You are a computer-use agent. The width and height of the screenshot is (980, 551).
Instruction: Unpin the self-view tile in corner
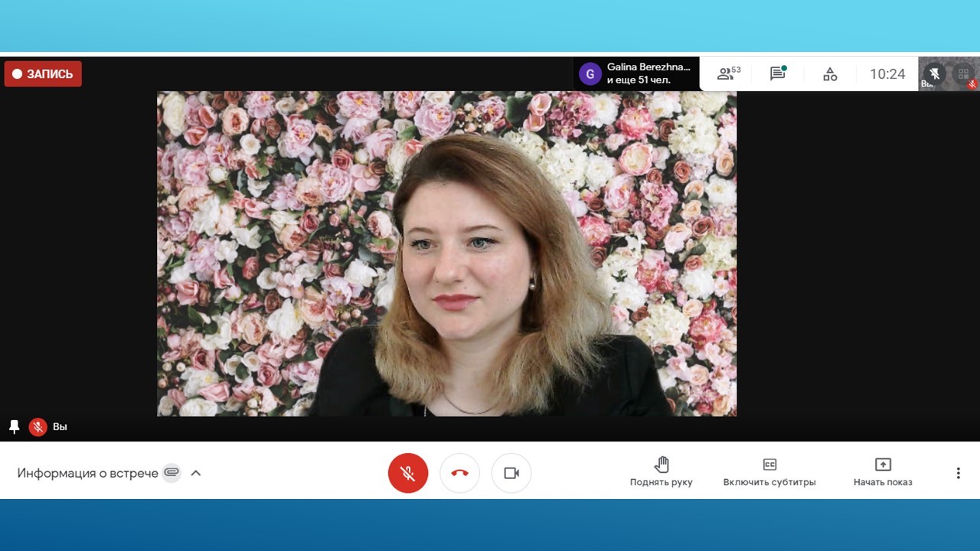point(933,73)
